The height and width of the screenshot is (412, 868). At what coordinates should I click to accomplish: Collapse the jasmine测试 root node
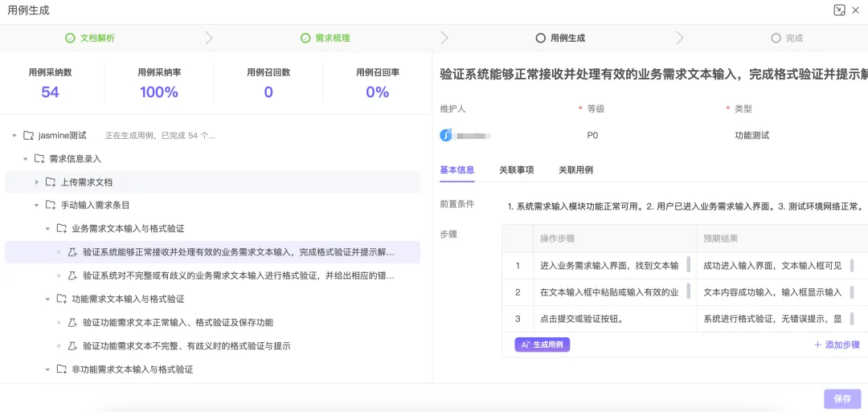(x=14, y=136)
